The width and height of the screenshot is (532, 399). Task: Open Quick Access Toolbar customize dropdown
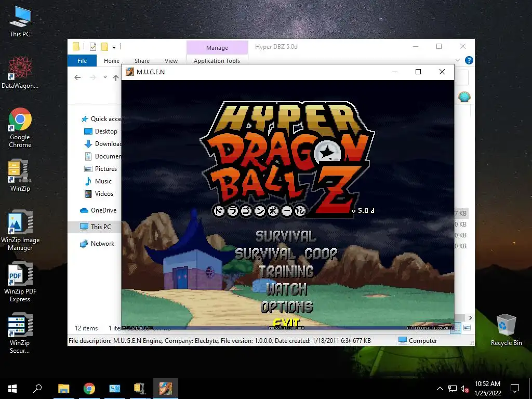point(114,47)
